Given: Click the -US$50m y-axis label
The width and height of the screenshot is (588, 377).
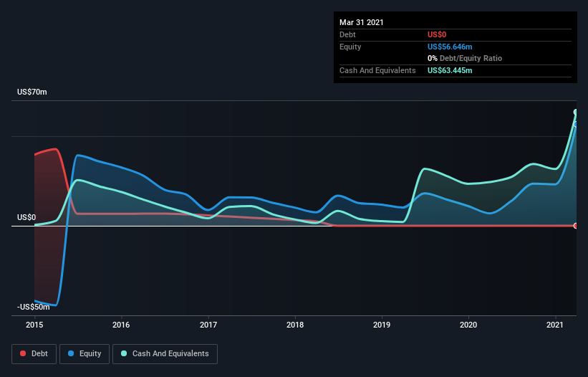Looking at the screenshot, I should (x=34, y=307).
